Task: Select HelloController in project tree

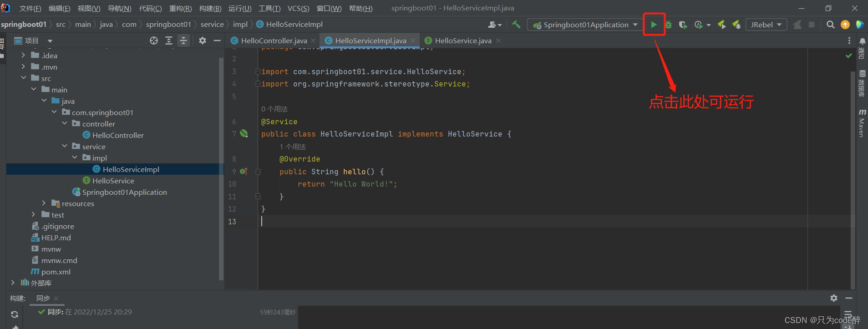Action: tap(118, 135)
